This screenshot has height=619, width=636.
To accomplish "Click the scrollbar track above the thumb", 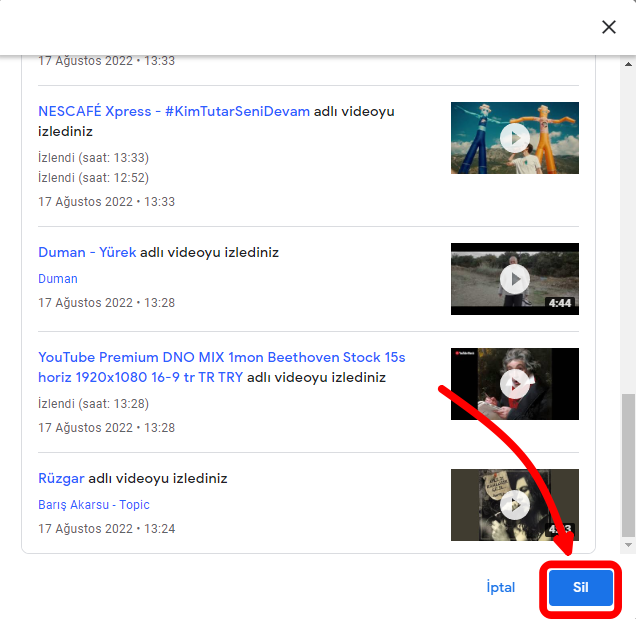I will (x=628, y=220).
